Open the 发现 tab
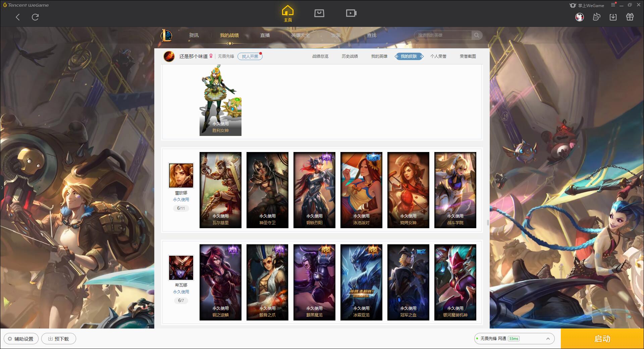Viewport: 644px width, 349px height. 336,35
